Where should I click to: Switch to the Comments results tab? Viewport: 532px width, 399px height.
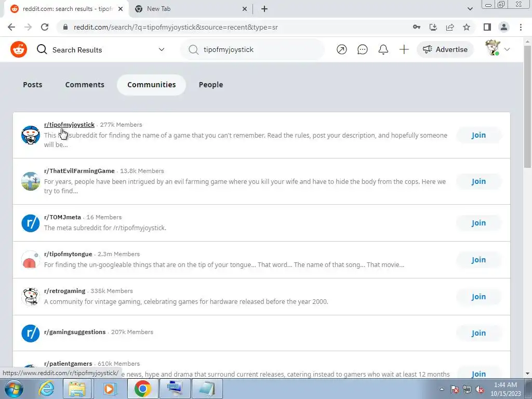(x=85, y=85)
